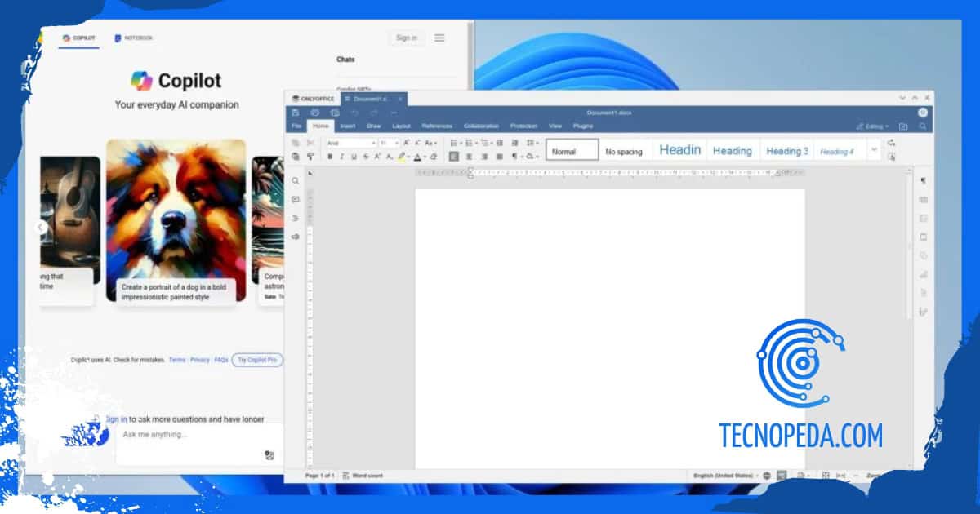Click Nonprinting characters pilcrow icon
This screenshot has width=980, height=514.
pyautogui.click(x=515, y=157)
